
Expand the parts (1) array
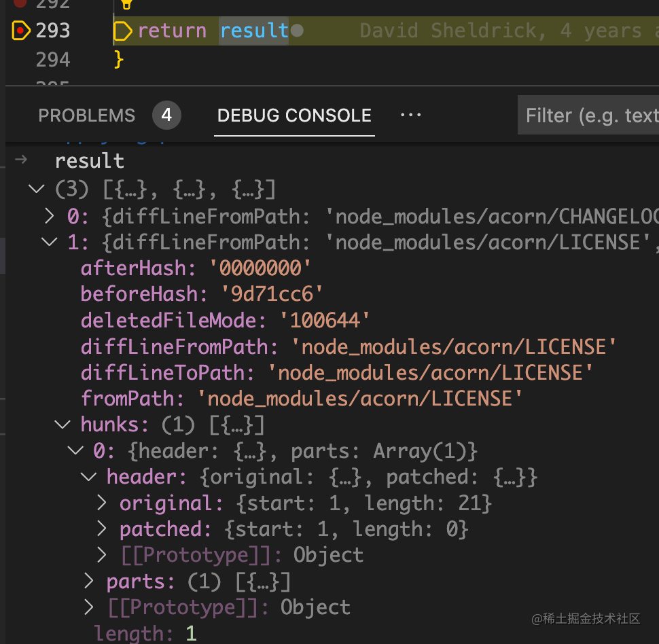coord(89,581)
